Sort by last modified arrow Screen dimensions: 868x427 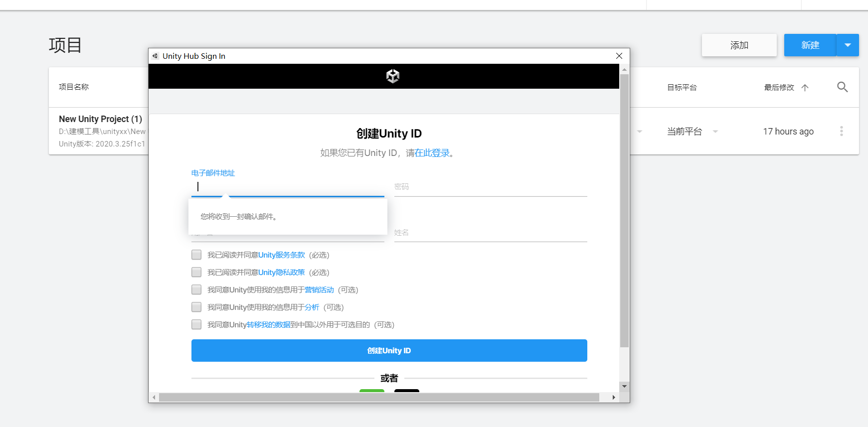(x=805, y=88)
